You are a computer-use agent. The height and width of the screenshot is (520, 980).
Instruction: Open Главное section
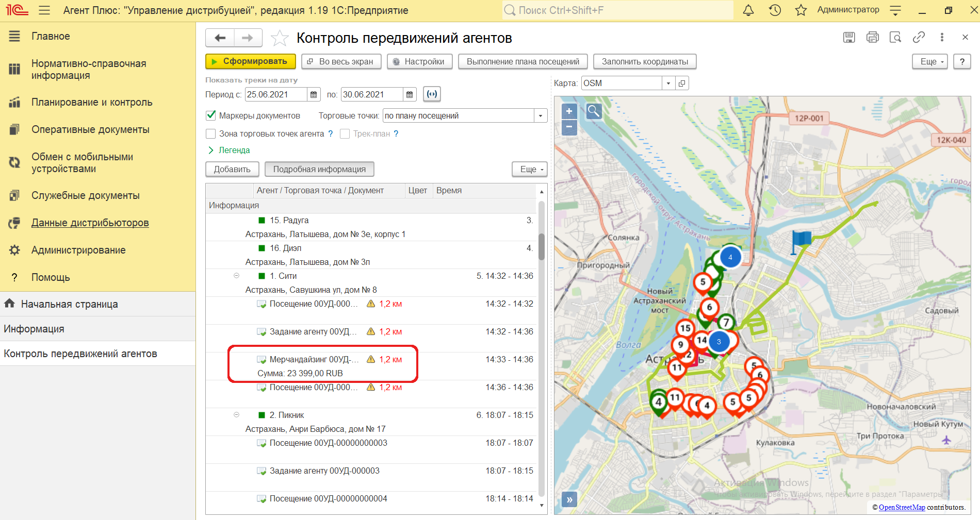(51, 36)
